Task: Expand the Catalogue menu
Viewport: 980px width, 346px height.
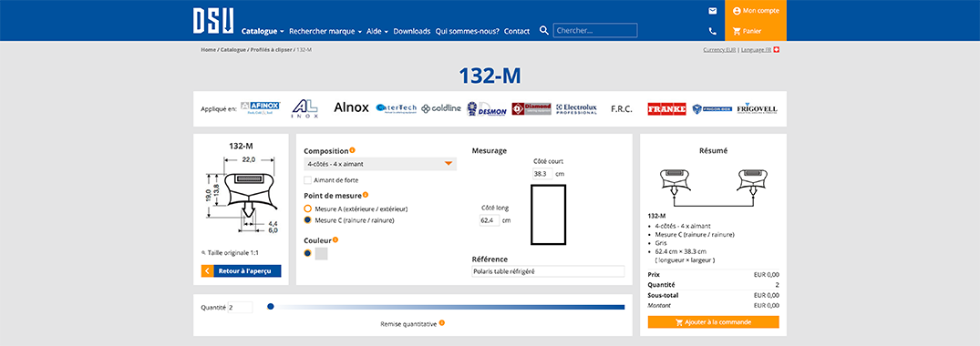Action: pos(263,31)
